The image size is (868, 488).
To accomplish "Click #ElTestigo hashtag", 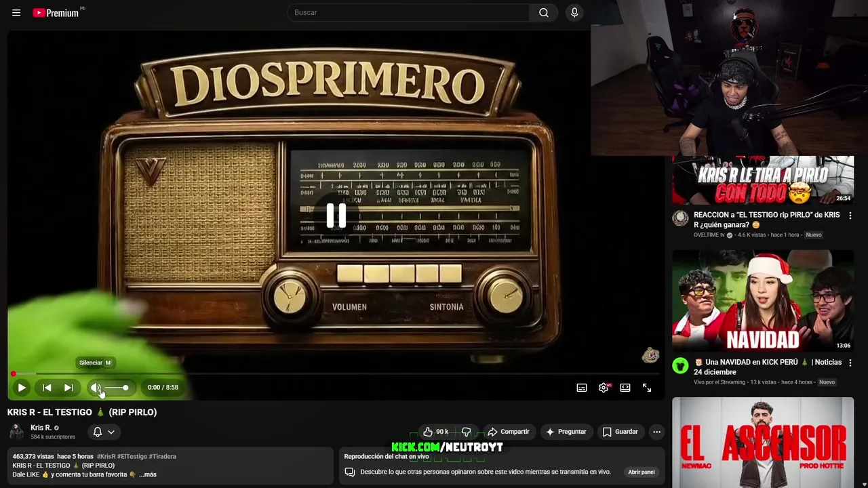I will point(132,457).
